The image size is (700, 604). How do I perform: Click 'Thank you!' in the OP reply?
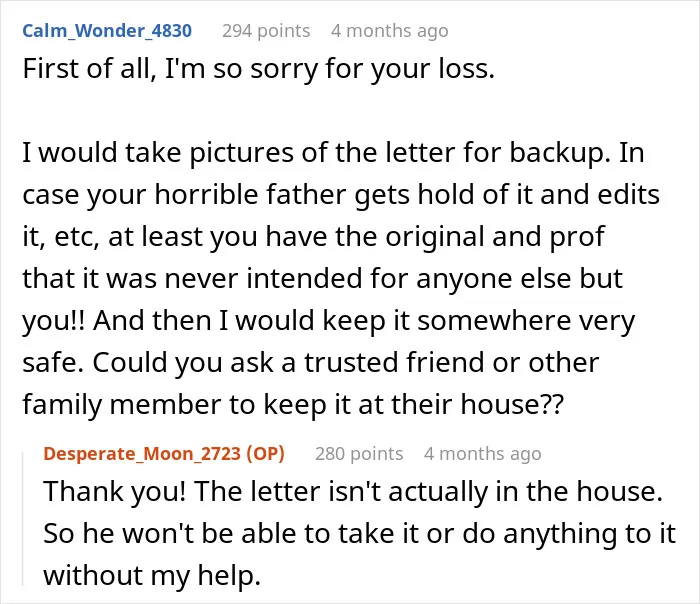click(x=114, y=492)
